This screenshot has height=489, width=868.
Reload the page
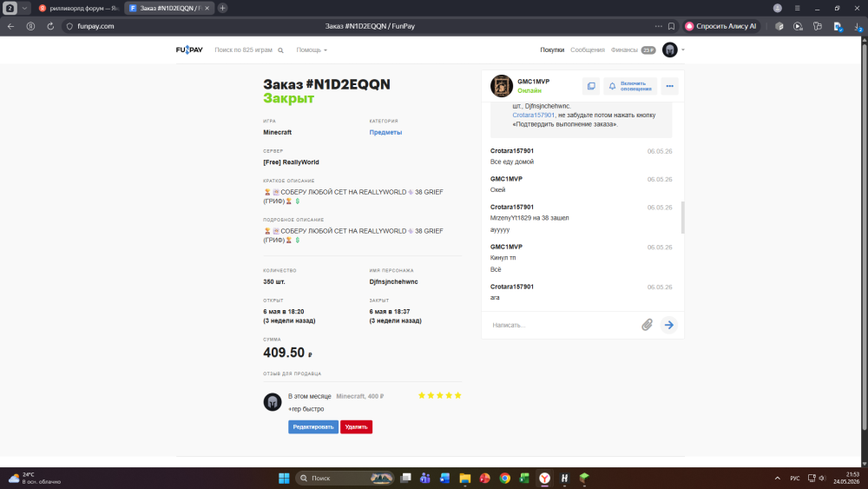(50, 26)
